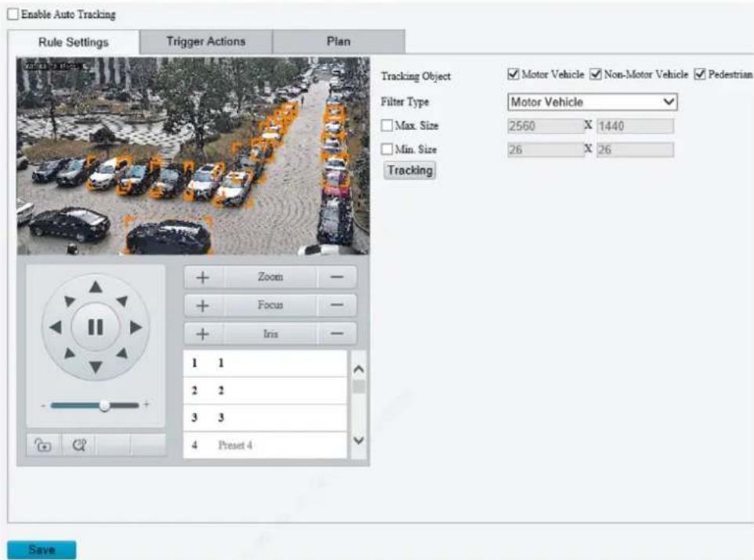Switch to the Plan tab
Screen dimensions: 754x560
339,42
